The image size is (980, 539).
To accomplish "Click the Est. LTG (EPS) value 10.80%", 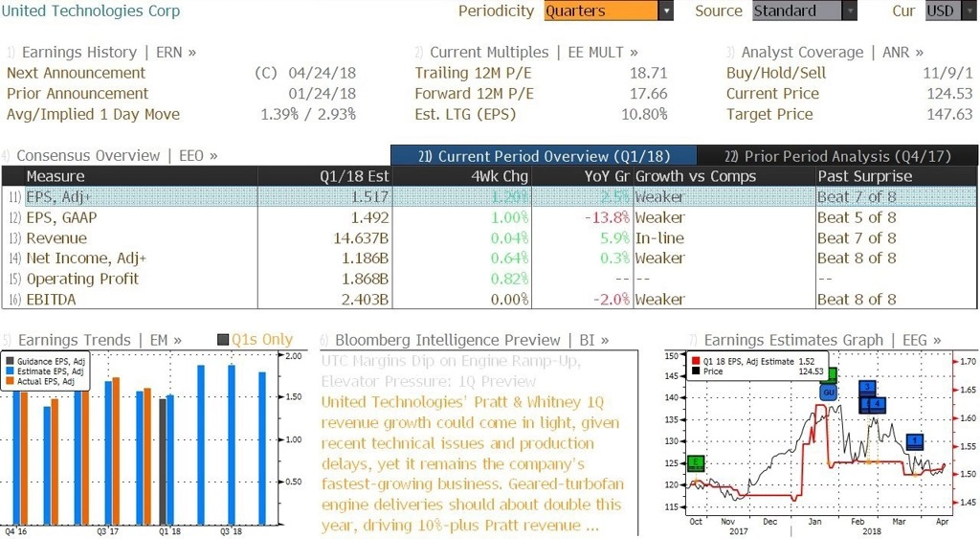I will coord(644,115).
